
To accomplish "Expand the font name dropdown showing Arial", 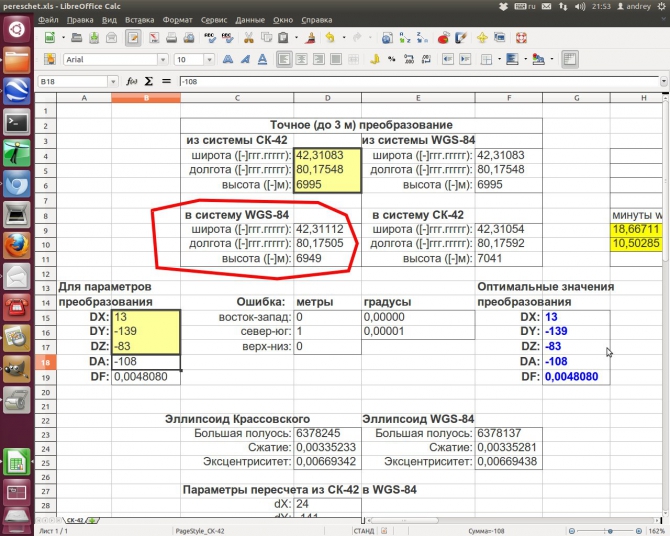I will 163,60.
